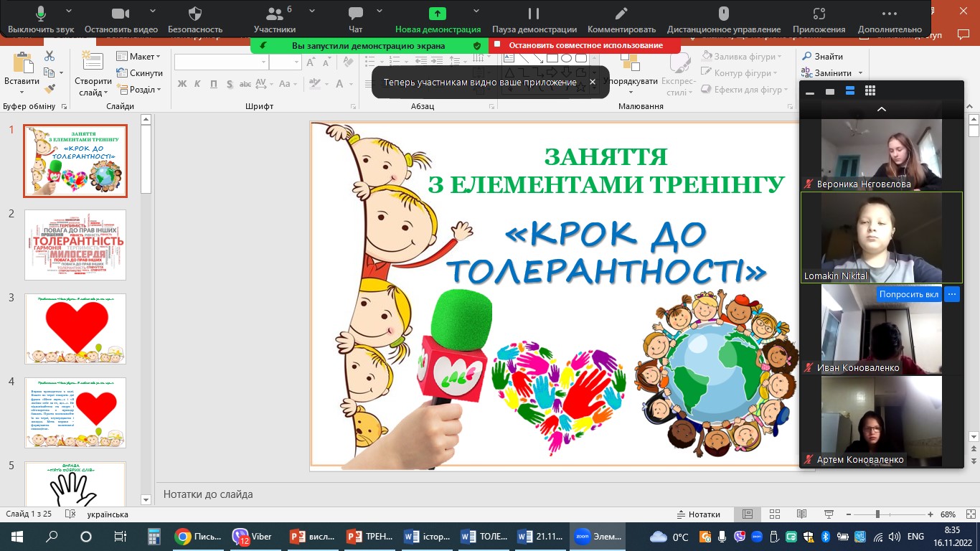Start Новая демонстрация screen share
980x551 pixels.
438,19
